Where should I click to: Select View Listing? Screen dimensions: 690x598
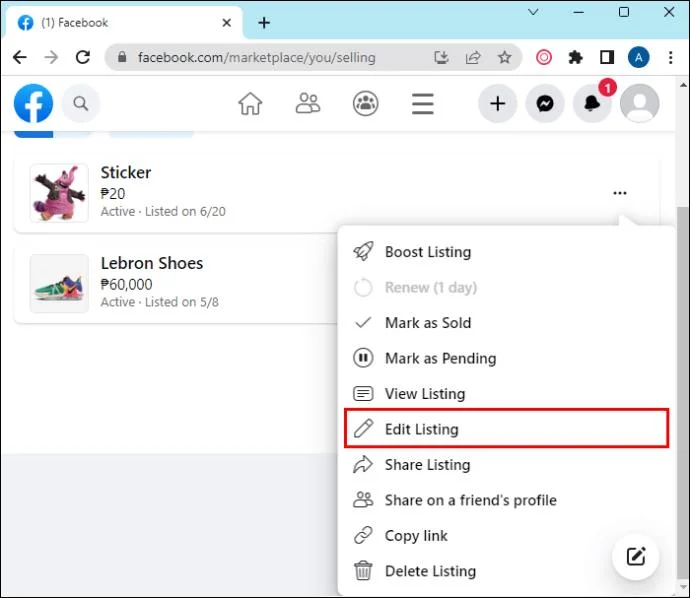pos(506,393)
